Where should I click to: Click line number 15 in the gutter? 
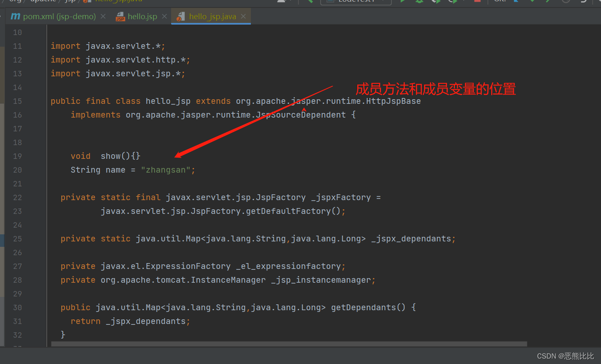tap(17, 101)
